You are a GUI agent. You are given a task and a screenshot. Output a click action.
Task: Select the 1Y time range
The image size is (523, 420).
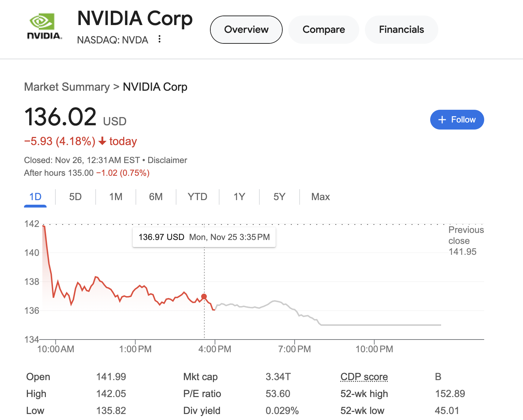pyautogui.click(x=239, y=197)
